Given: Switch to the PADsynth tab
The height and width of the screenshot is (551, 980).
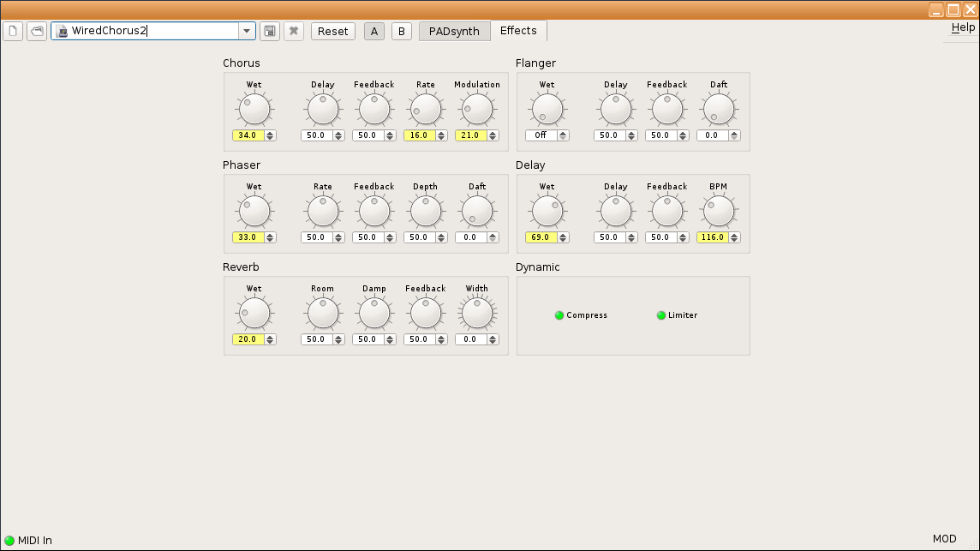Looking at the screenshot, I should pyautogui.click(x=454, y=31).
